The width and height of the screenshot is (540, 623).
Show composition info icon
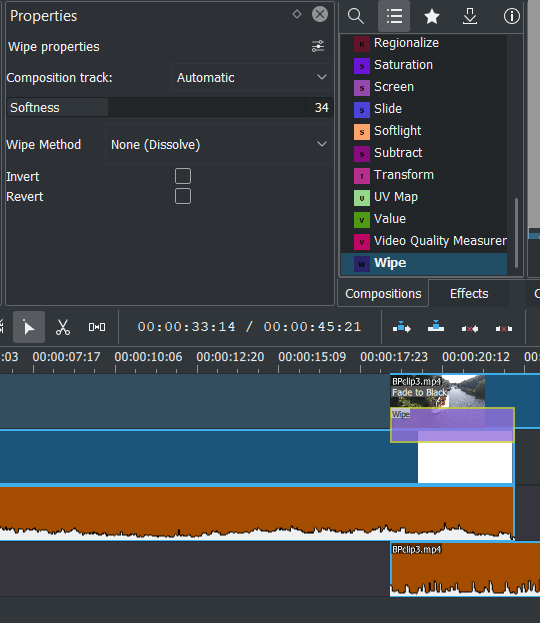(511, 16)
